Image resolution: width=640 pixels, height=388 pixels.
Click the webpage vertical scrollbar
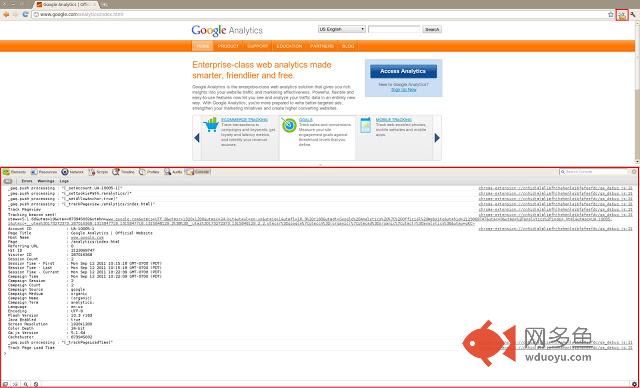pos(637,92)
